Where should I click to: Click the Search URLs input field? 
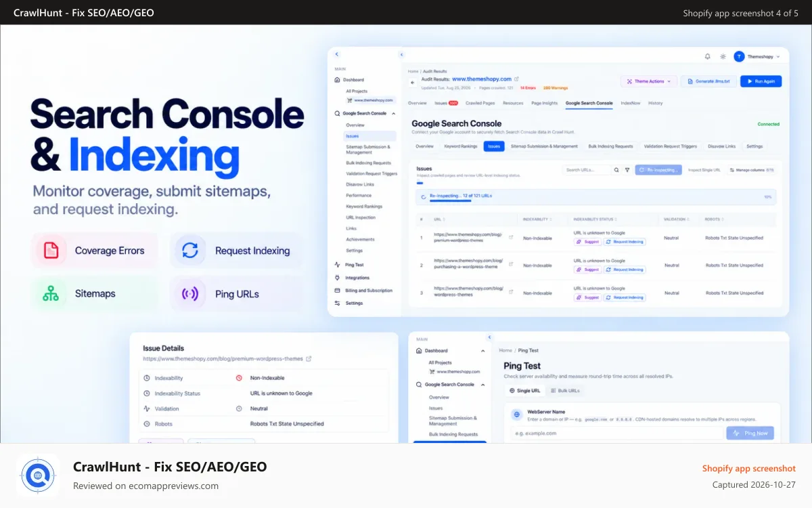point(587,170)
